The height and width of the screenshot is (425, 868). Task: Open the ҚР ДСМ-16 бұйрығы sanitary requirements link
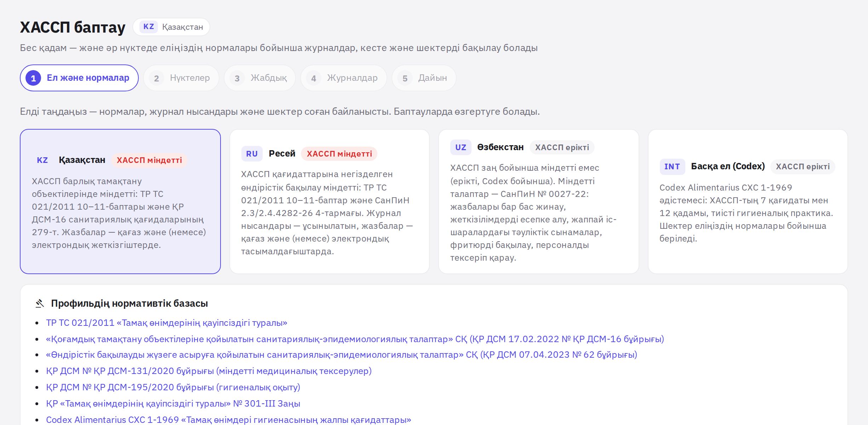click(x=355, y=339)
